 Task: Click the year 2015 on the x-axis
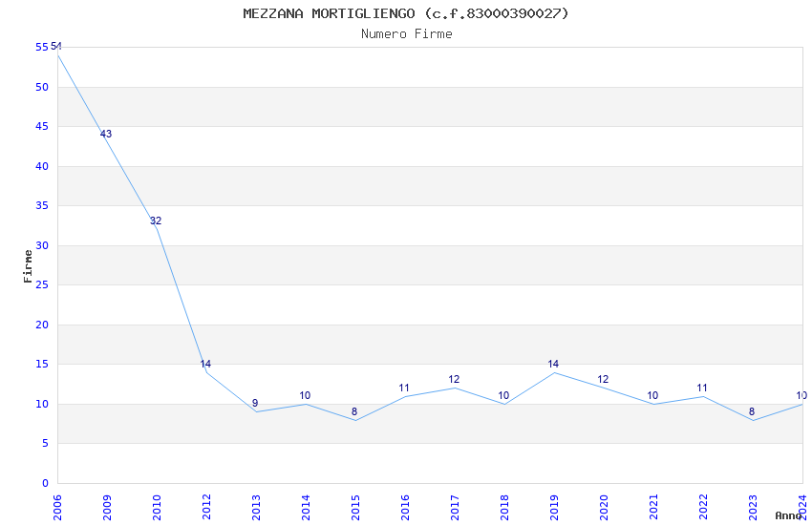coord(355,508)
